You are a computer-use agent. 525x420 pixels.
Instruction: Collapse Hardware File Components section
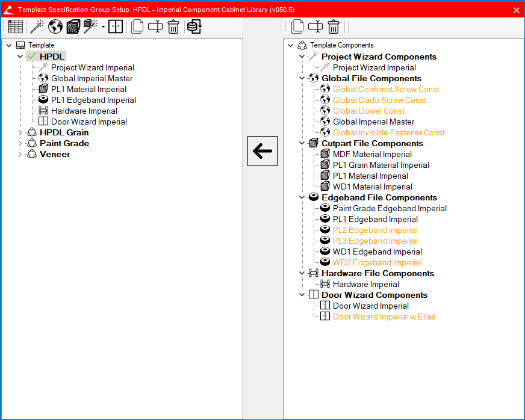click(302, 273)
